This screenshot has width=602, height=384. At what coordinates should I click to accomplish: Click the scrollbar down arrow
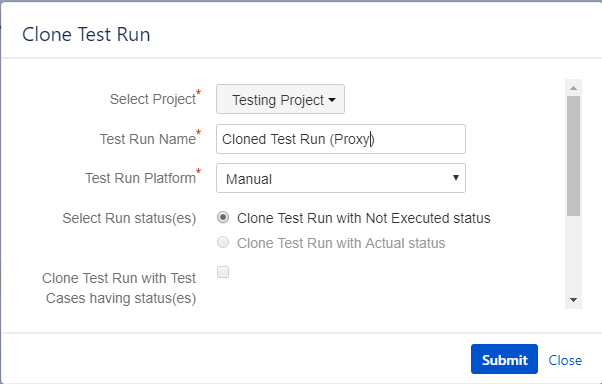click(x=574, y=300)
